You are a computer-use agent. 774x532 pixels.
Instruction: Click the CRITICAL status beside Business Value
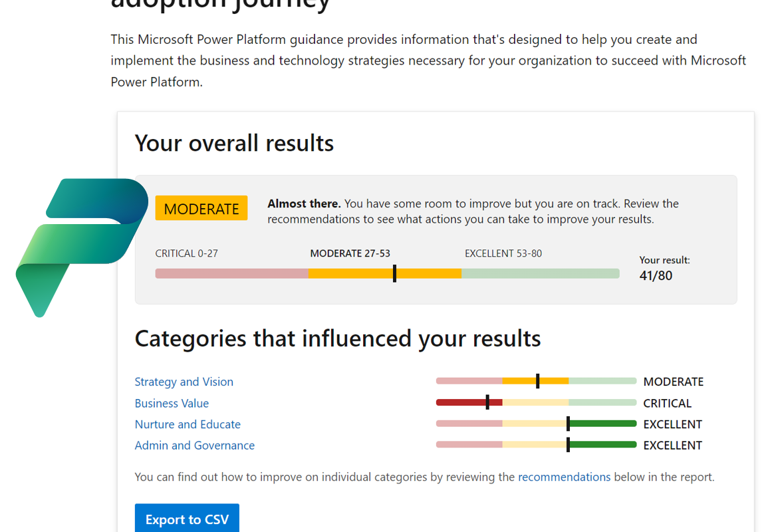[667, 403]
